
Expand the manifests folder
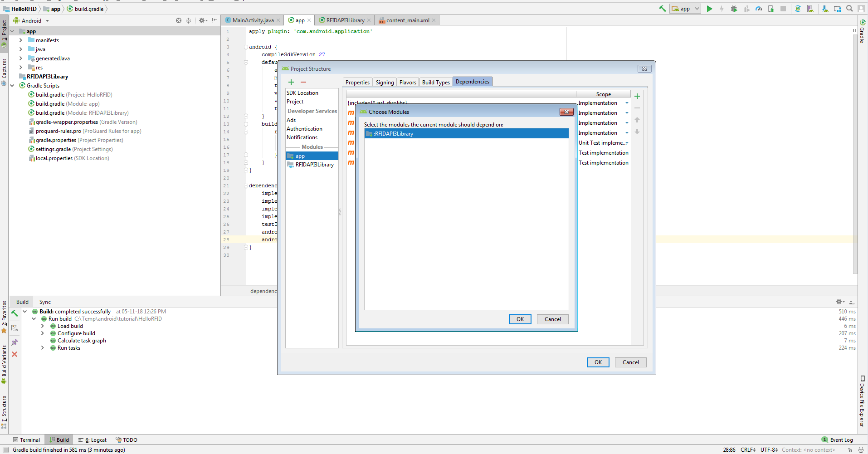point(21,40)
